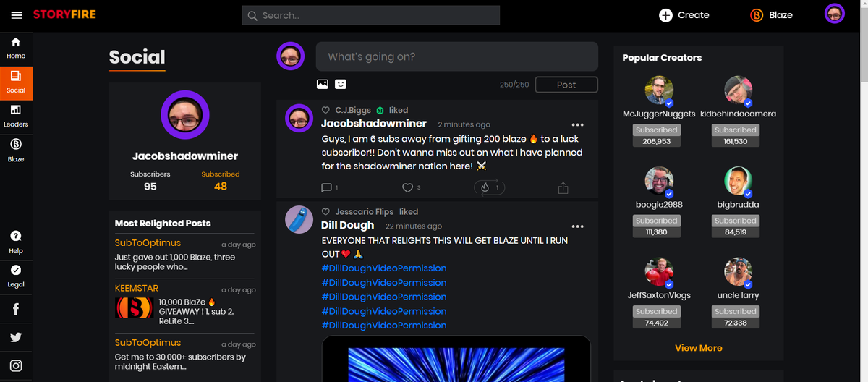Open the Dill Dough username link
The height and width of the screenshot is (382, 868).
click(347, 226)
